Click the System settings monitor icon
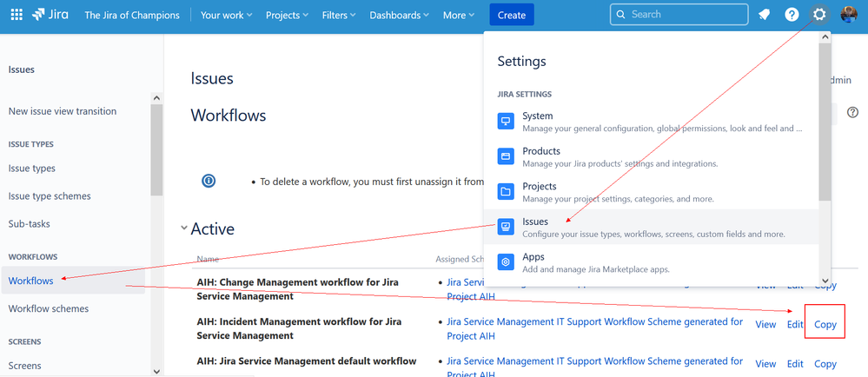Screen dimensions: 868x377 pyautogui.click(x=506, y=122)
